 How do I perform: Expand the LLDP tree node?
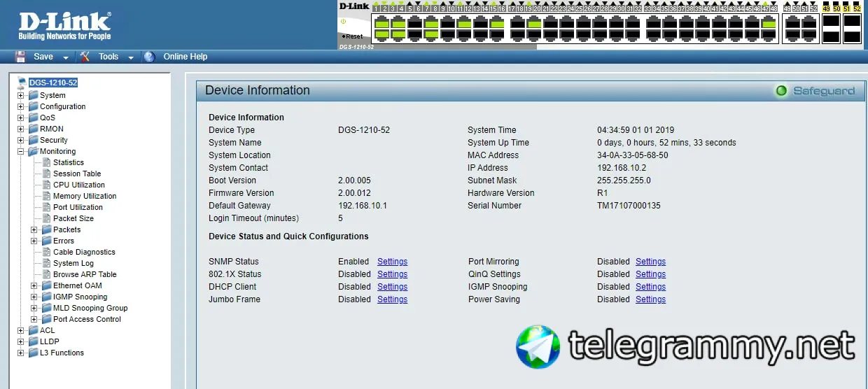pos(21,341)
